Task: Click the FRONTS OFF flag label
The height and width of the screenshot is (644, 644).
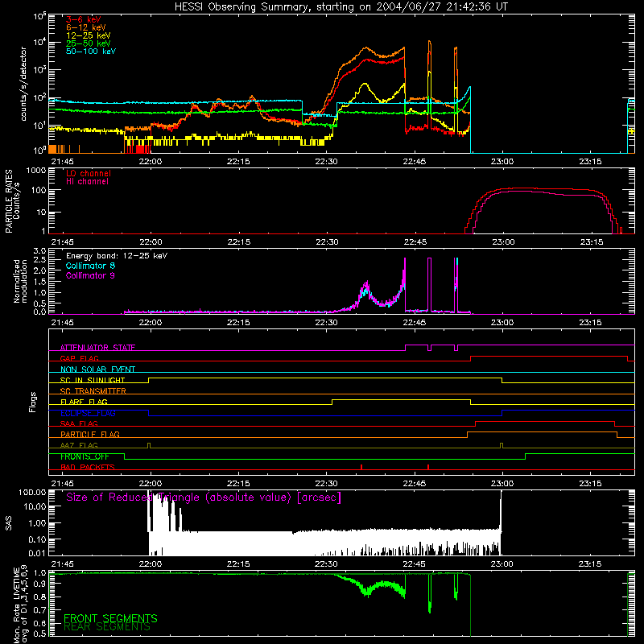Action: click(85, 456)
